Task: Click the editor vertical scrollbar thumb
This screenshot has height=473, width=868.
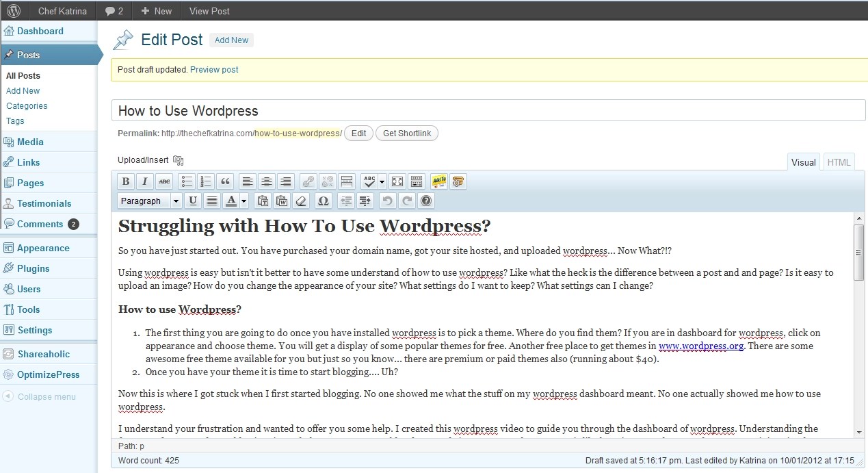Action: (x=859, y=252)
